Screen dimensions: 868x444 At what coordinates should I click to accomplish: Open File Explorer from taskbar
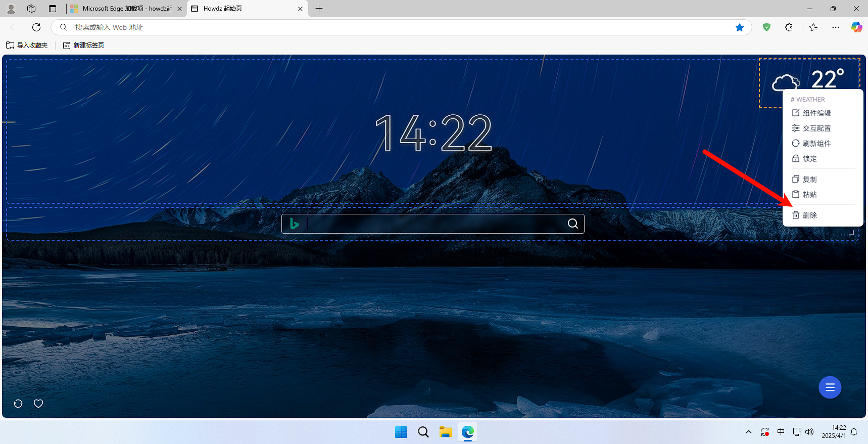pos(445,432)
